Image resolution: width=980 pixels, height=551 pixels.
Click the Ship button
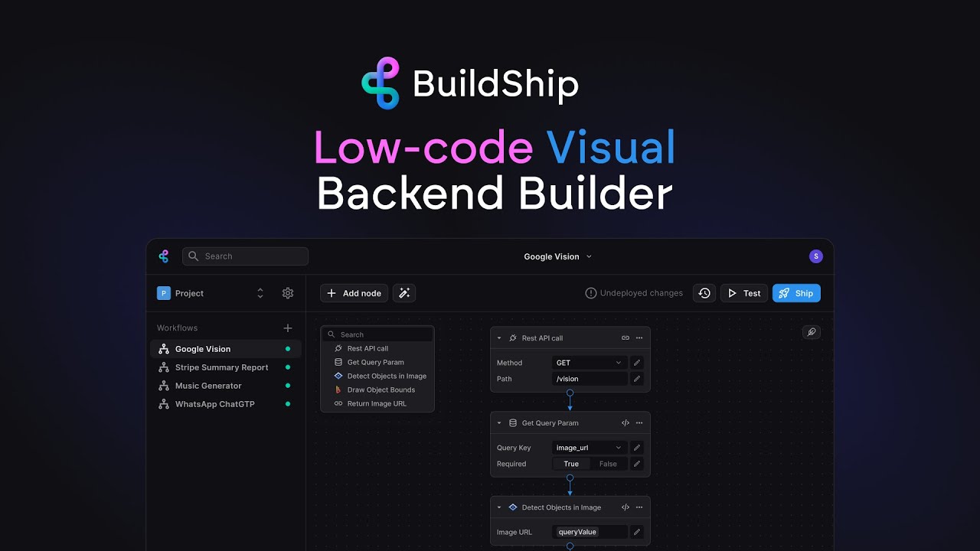coord(796,293)
